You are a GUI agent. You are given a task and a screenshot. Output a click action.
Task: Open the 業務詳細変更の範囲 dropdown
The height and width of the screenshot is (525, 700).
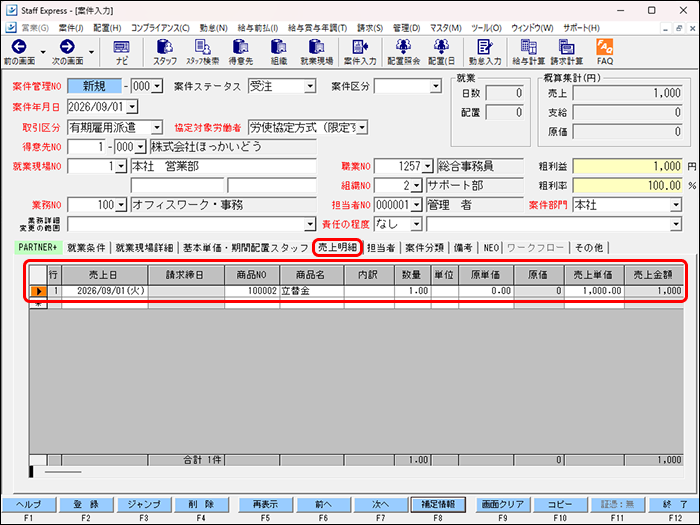pos(310,224)
